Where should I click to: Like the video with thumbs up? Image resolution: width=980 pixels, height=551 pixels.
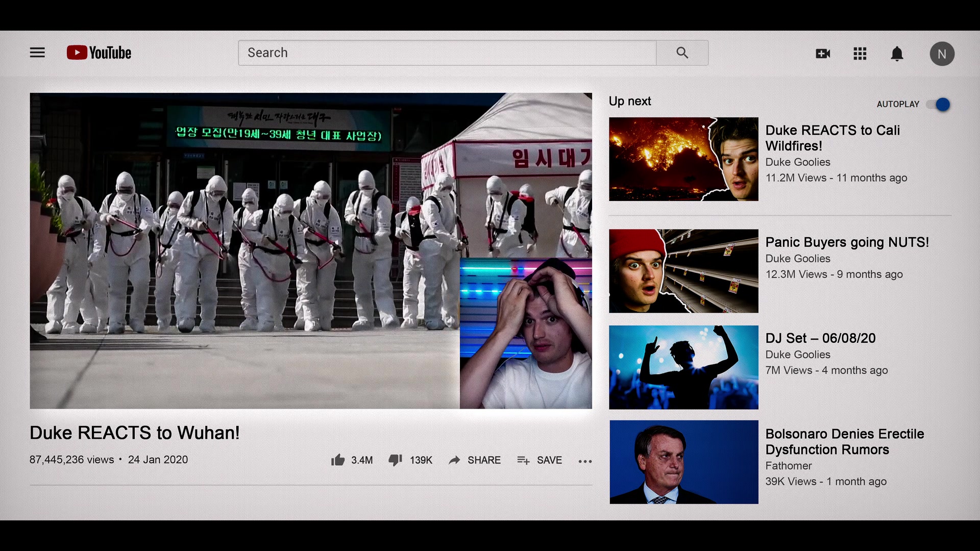(338, 460)
